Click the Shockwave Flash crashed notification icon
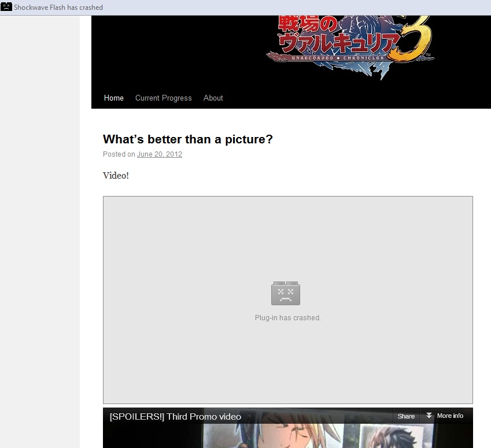 [x=6, y=7]
